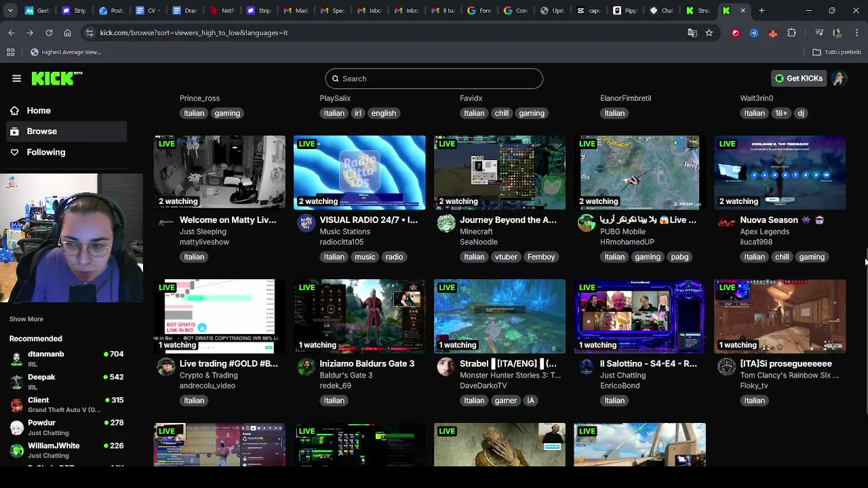Open Rainbow Six stream thumbnail by Floky_tv
868x488 pixels.
pyautogui.click(x=780, y=317)
